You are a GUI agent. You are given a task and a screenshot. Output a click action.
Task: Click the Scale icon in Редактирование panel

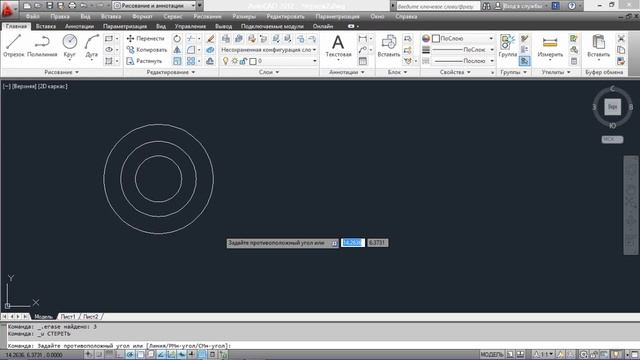pyautogui.click(x=177, y=61)
